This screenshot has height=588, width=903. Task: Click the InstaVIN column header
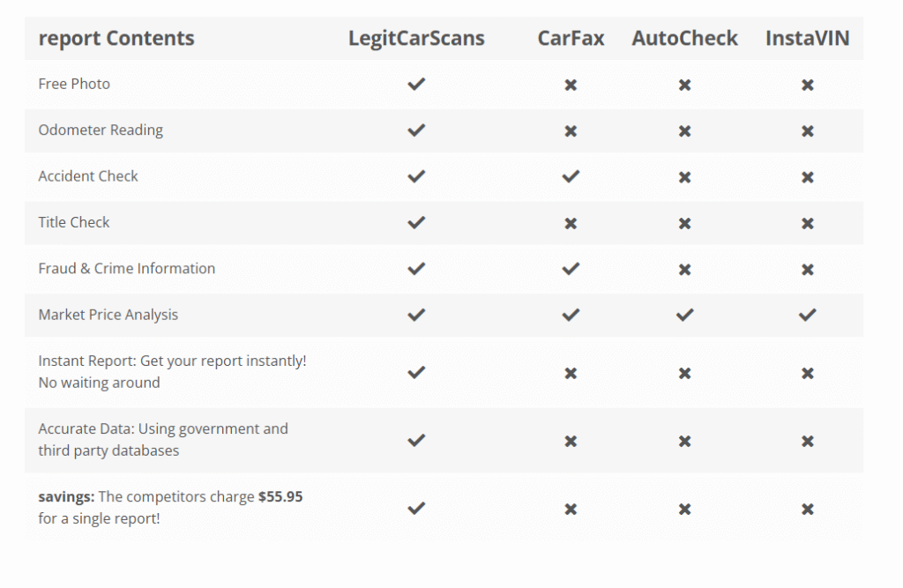coord(807,39)
